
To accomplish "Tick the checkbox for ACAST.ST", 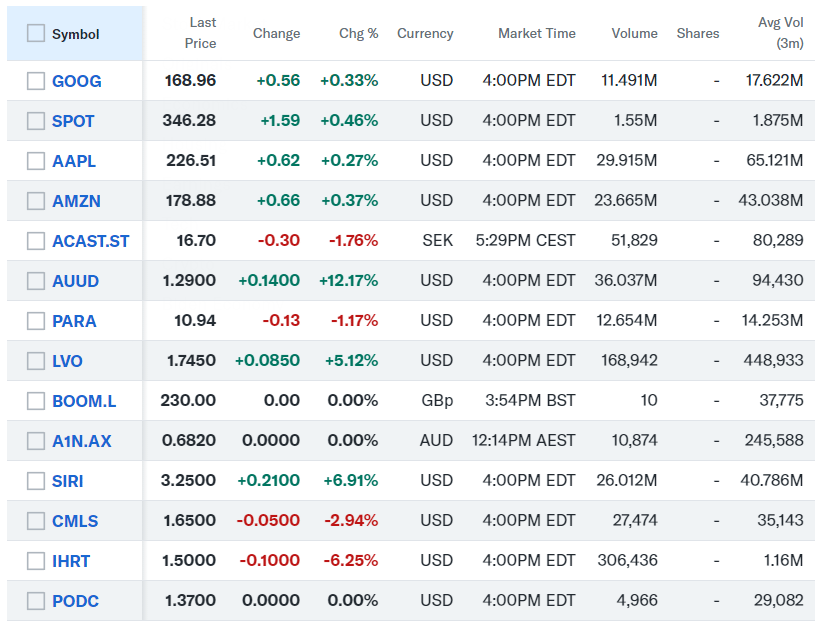I will click(36, 241).
